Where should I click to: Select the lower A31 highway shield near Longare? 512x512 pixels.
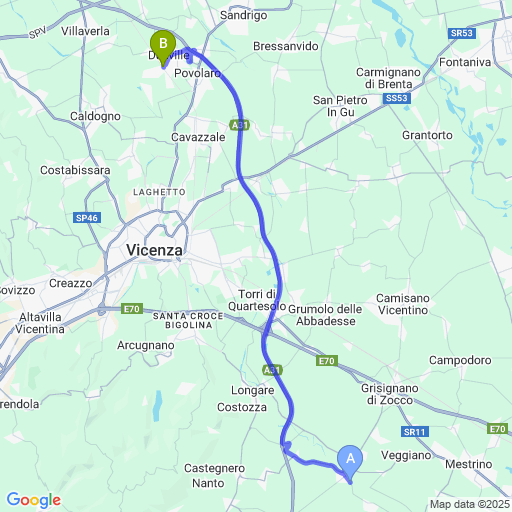point(272,370)
